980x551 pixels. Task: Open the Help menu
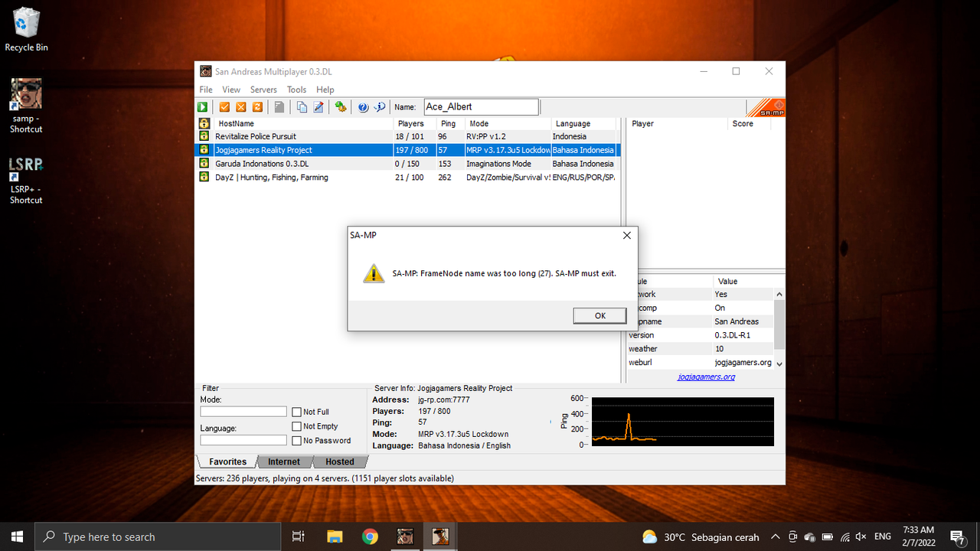[x=325, y=90]
